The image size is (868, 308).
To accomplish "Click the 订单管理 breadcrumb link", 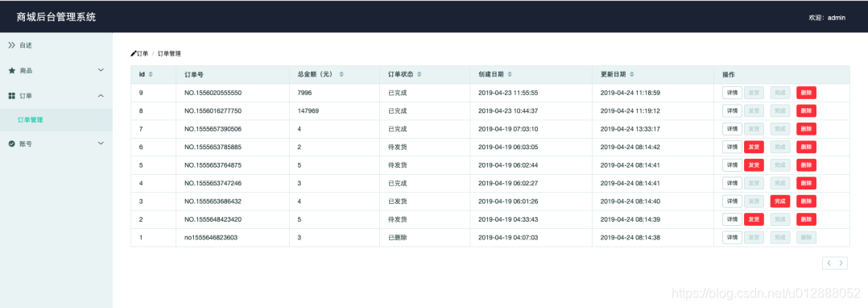I will point(169,54).
